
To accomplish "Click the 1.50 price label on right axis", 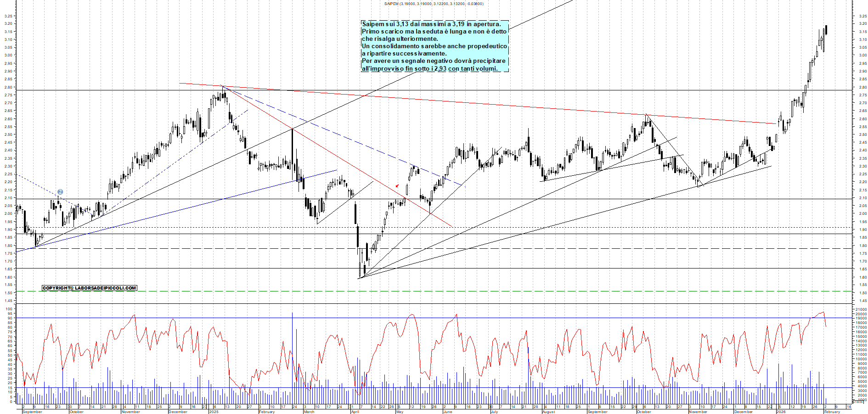I will click(x=862, y=293).
